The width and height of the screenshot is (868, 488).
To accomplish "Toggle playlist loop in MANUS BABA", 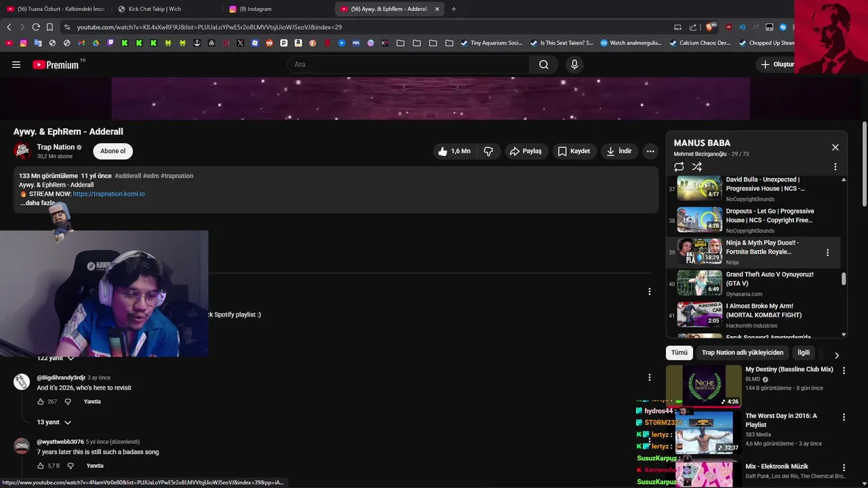I will pos(679,167).
